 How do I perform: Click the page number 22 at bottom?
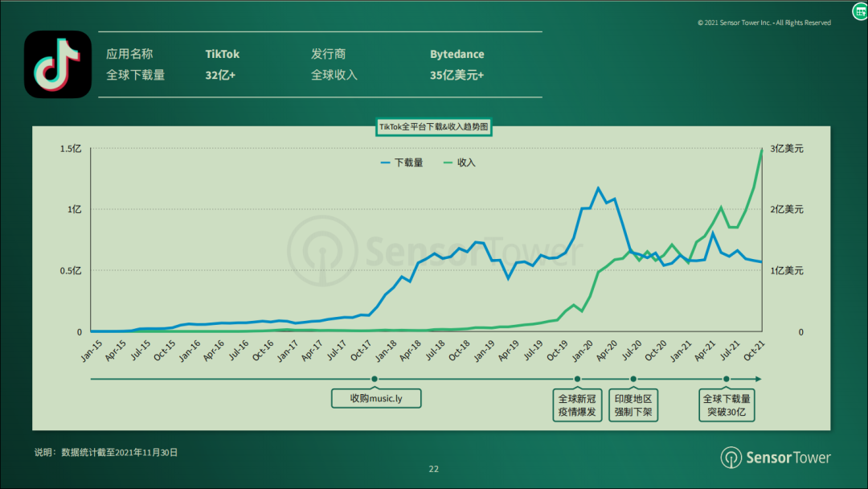point(434,469)
